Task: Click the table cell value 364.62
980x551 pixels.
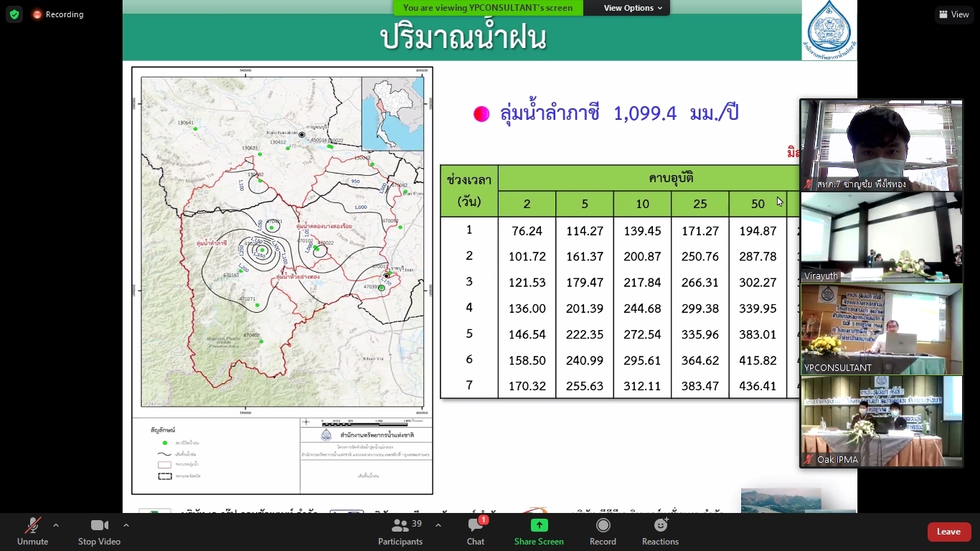Action: 700,360
